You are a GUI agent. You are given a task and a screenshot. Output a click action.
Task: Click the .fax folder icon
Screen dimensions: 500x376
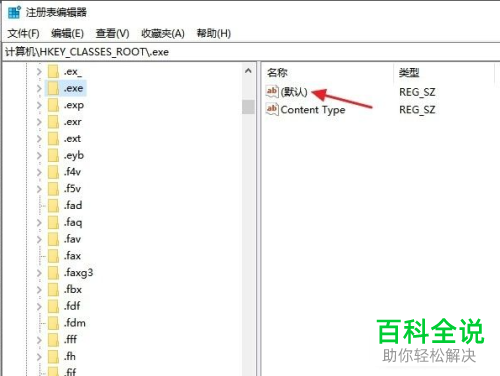point(53,256)
